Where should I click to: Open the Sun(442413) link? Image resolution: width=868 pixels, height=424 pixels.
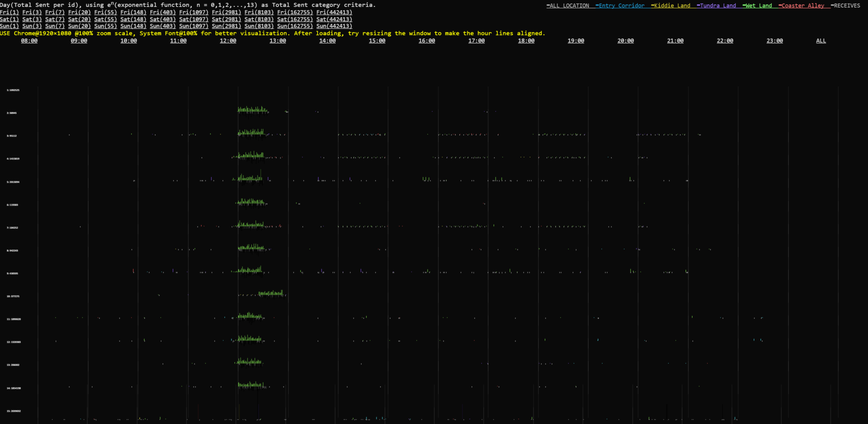334,26
